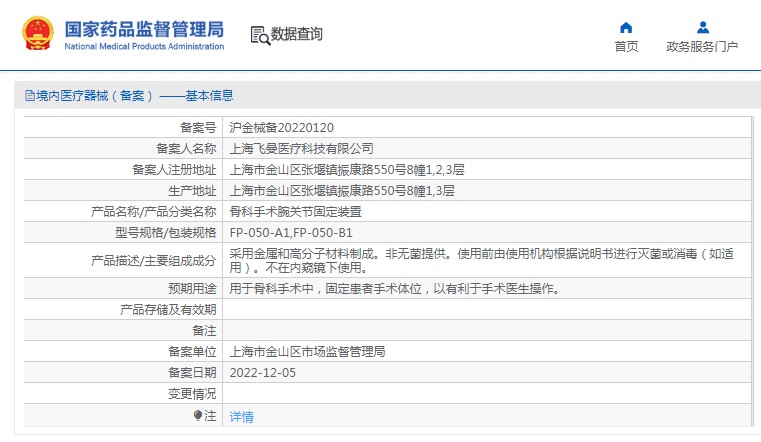The height and width of the screenshot is (442, 761).
Task: Click 上海市金山区市场监督管理局 value
Action: 307,351
